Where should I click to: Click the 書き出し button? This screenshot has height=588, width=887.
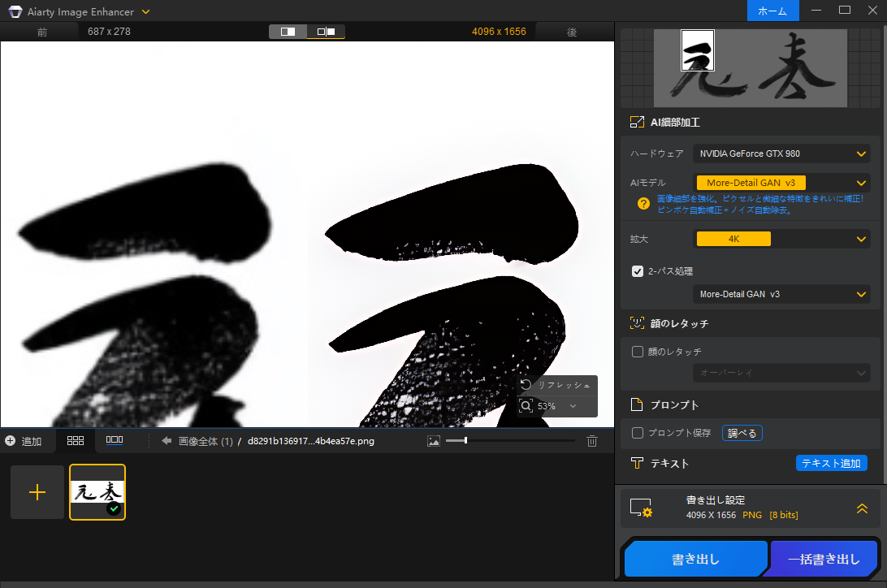pyautogui.click(x=696, y=559)
